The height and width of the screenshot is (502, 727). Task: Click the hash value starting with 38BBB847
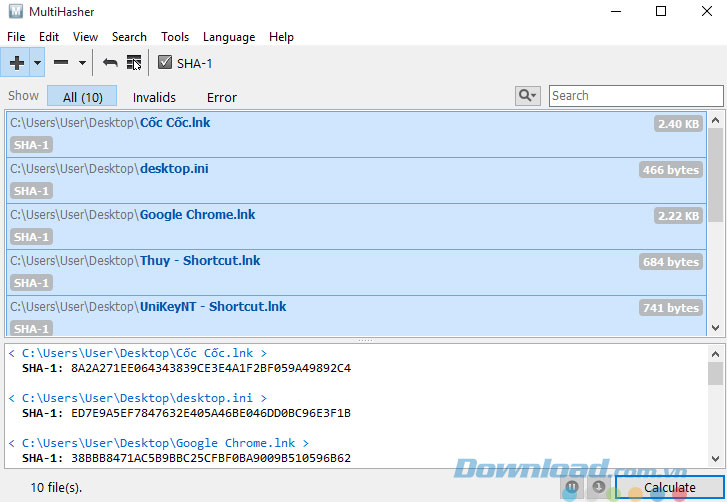pos(211,458)
